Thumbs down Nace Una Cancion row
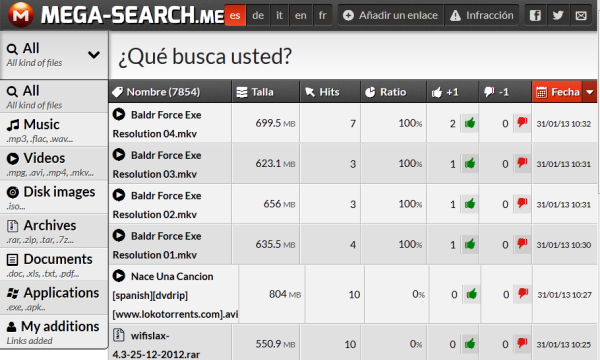The width and height of the screenshot is (600, 360). 523,294
